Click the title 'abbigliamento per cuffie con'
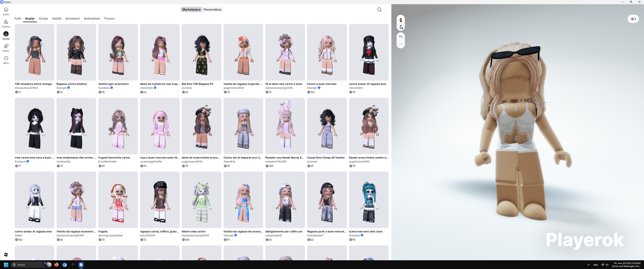This screenshot has width=644, height=269. point(284,231)
